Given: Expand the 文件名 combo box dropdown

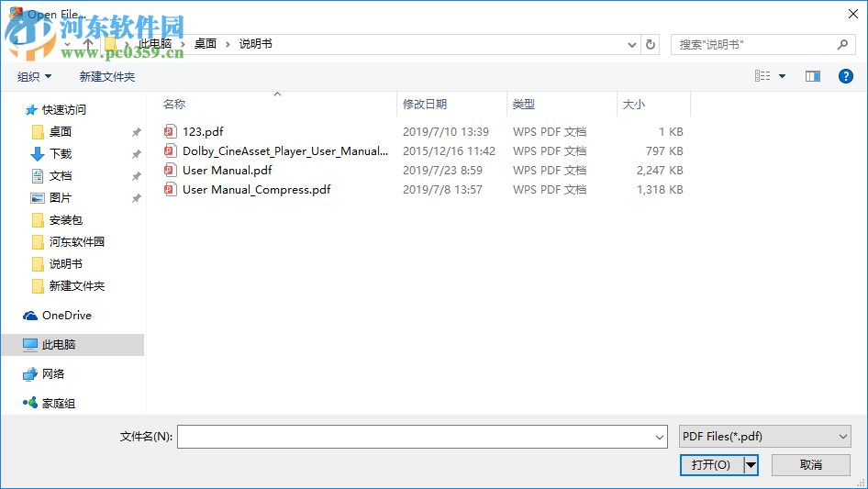Looking at the screenshot, I should coord(660,437).
